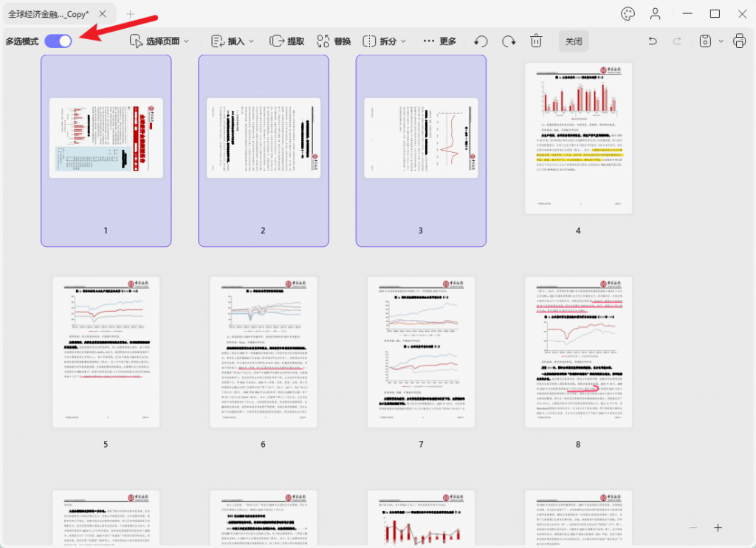Viewport: 756px width, 548px height.
Task: Open the theme palette icon
Action: 628,14
